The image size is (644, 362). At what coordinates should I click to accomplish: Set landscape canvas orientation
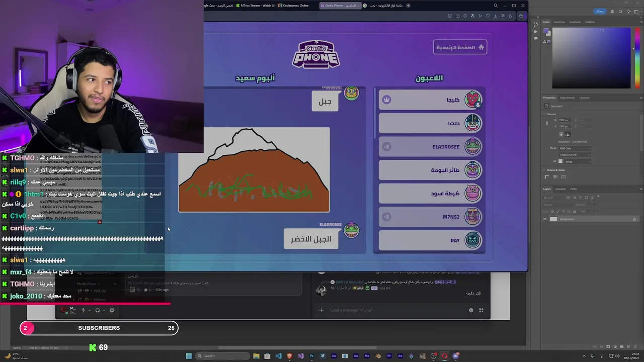tap(568, 134)
